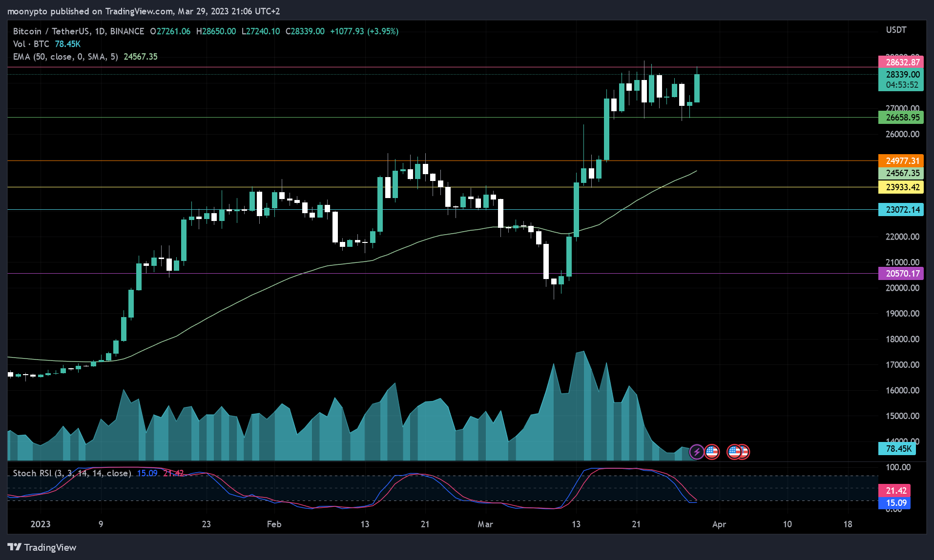
Task: Click the yellow 23933.42 price label
Action: click(901, 187)
